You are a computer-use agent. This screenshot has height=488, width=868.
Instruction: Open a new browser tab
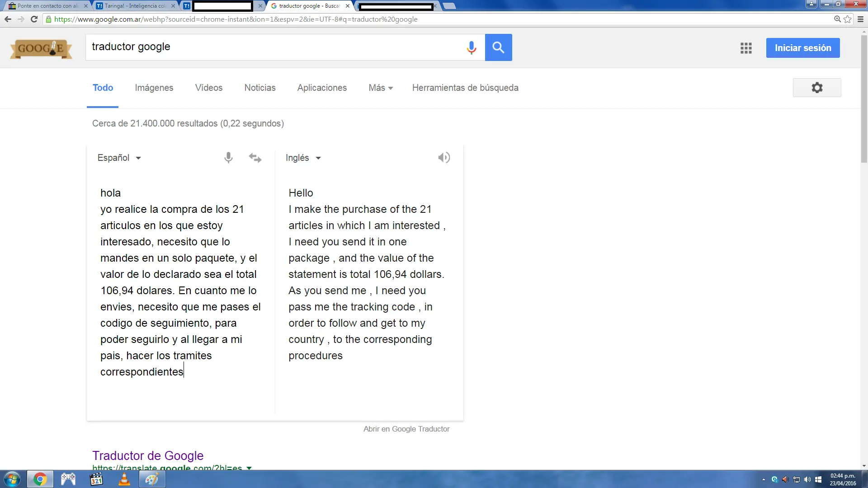pos(449,6)
